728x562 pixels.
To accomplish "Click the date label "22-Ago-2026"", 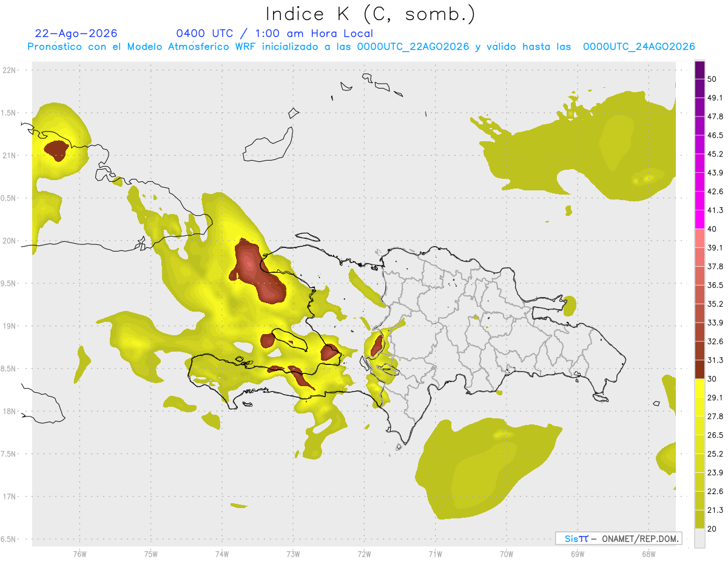I will 76,33.
